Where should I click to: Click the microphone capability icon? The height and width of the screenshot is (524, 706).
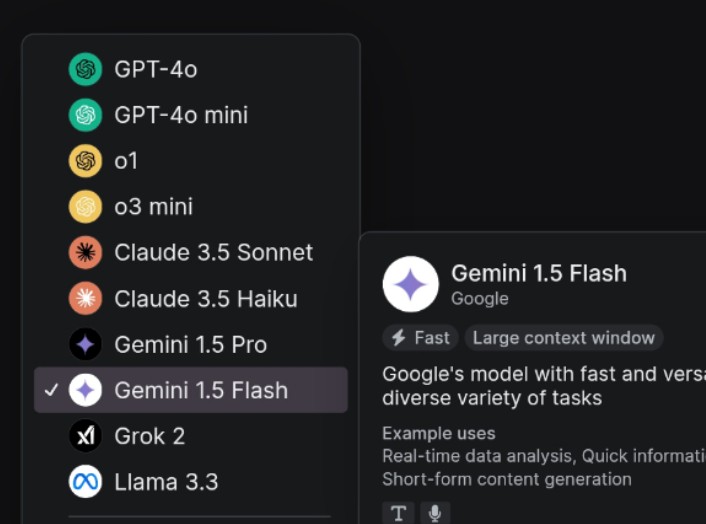(x=435, y=513)
